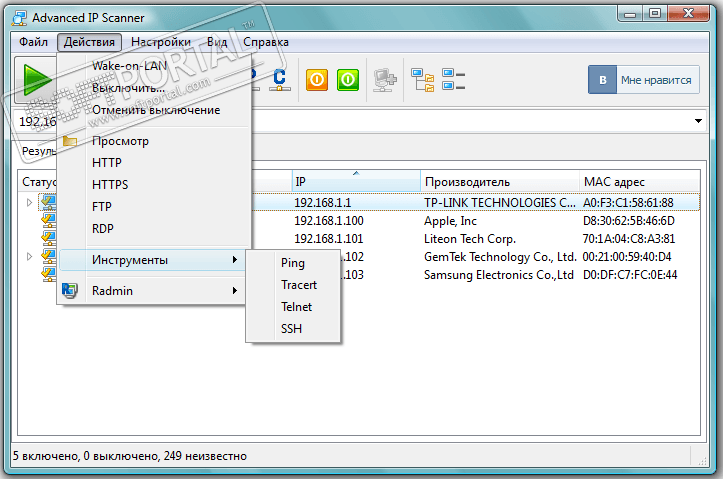
Task: Click the device status icon of the 192.168.1.100 row
Action: (x=48, y=220)
